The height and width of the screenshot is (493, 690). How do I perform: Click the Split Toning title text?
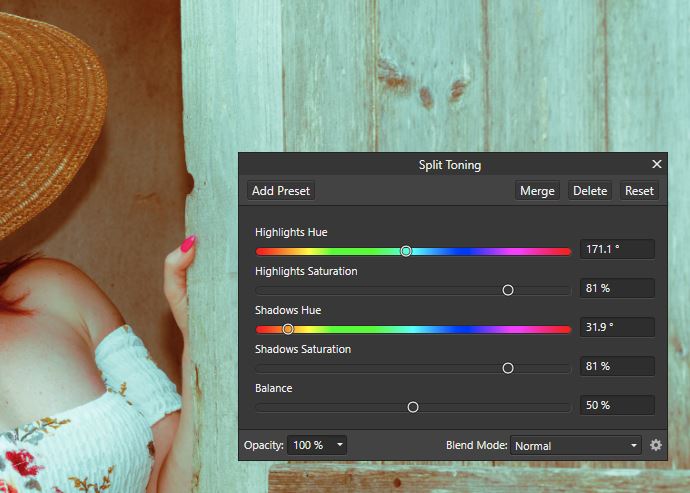(x=450, y=165)
